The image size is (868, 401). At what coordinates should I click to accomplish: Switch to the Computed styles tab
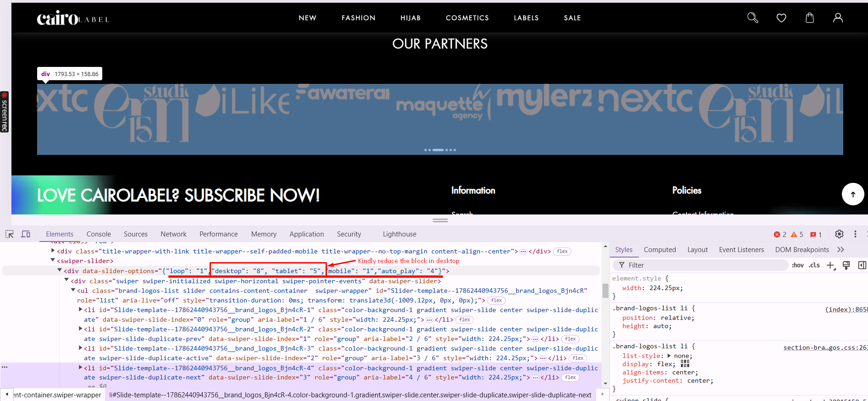(x=660, y=250)
